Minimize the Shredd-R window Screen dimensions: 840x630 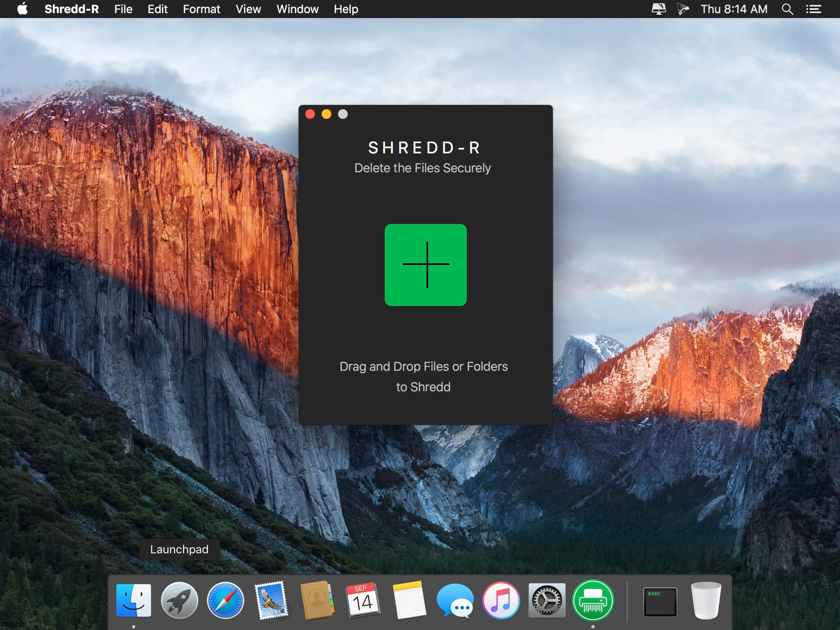pos(326,114)
